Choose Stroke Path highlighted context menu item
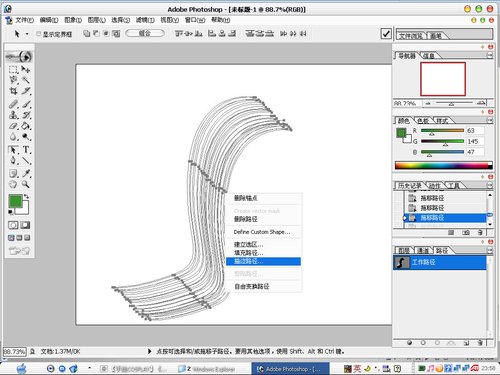The width and height of the screenshot is (500, 375). coord(263,261)
